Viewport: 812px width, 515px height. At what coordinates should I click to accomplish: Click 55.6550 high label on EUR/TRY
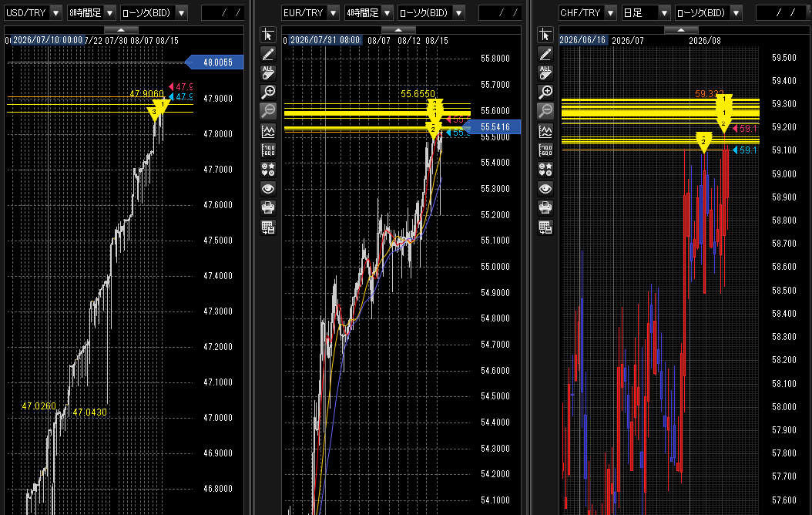click(418, 94)
